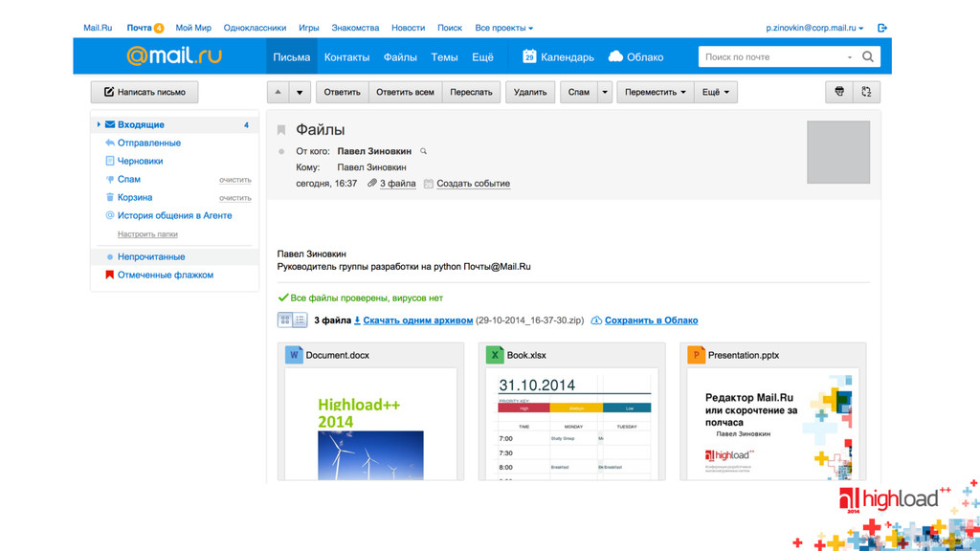
Task: Open the p.zinovkin@corp.mail.ru account dropdown
Action: click(x=814, y=28)
